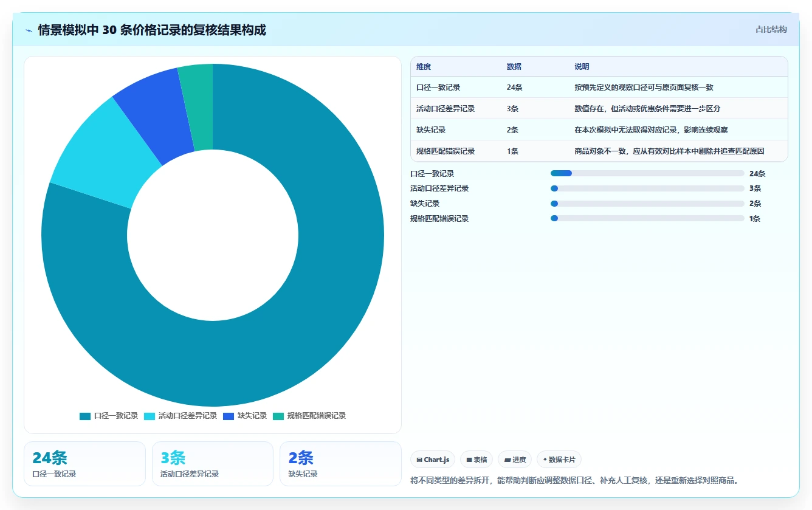Click description 数值存在,但活动或优惠条件需要进一步区分
This screenshot has width=812, height=510.
tap(647, 109)
